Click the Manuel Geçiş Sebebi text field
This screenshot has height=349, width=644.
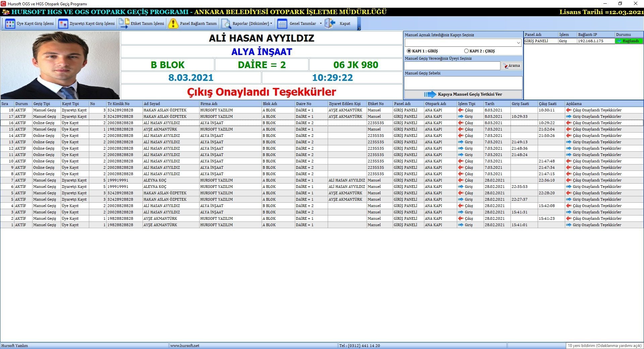[463, 83]
